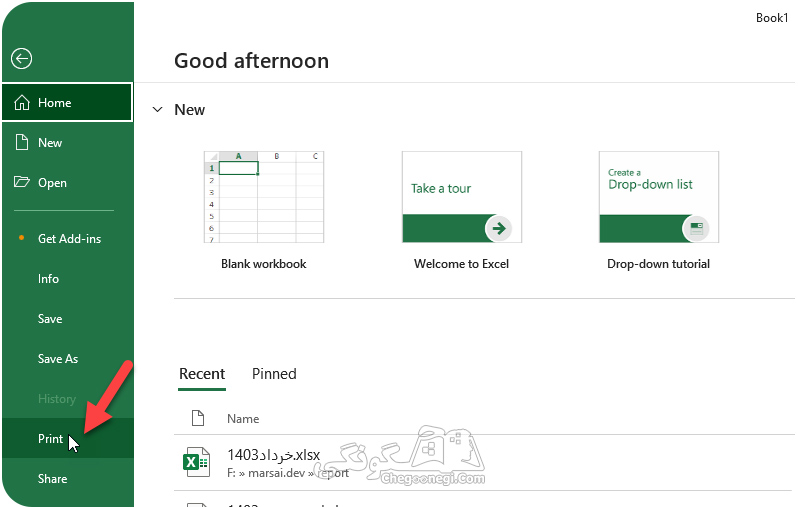Click the Open folder icon
The width and height of the screenshot is (798, 508).
click(21, 182)
